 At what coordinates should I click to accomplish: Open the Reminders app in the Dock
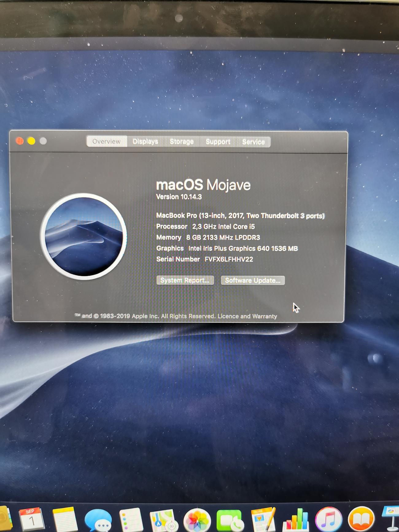[x=131, y=520]
